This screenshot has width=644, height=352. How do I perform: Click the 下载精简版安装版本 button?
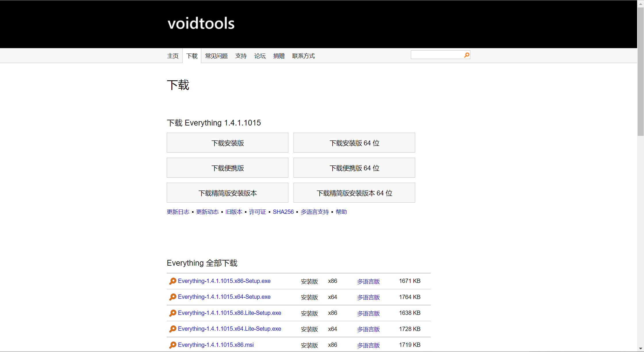click(x=227, y=193)
